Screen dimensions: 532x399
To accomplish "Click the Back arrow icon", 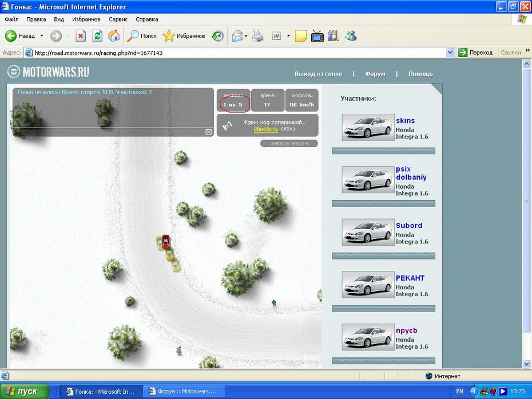I will tap(10, 35).
